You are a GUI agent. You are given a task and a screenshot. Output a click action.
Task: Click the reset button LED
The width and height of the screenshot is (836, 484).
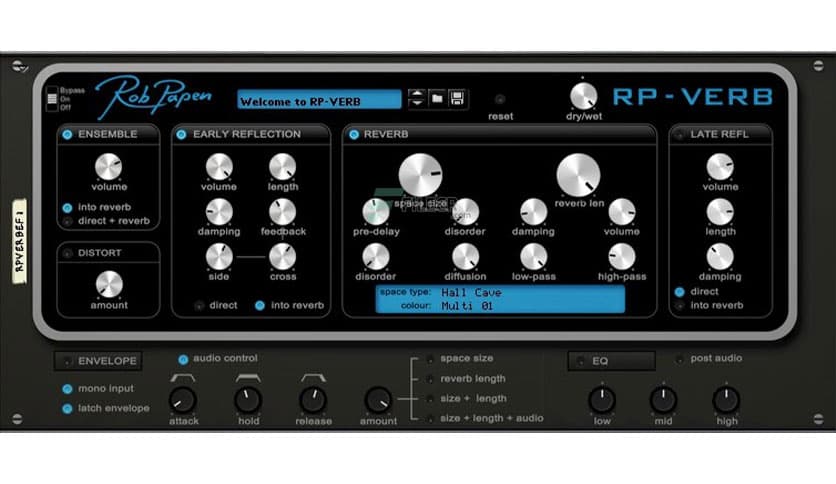pyautogui.click(x=500, y=99)
